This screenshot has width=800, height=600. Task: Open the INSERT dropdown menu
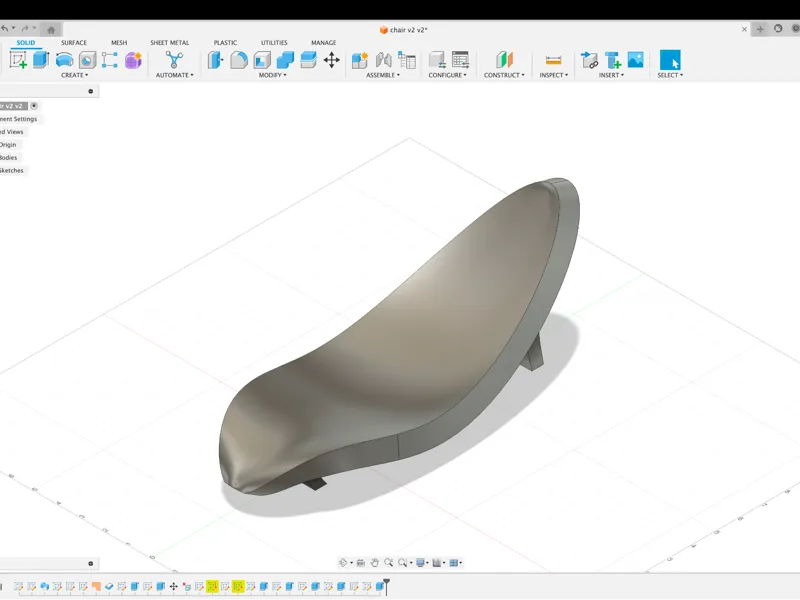[611, 75]
